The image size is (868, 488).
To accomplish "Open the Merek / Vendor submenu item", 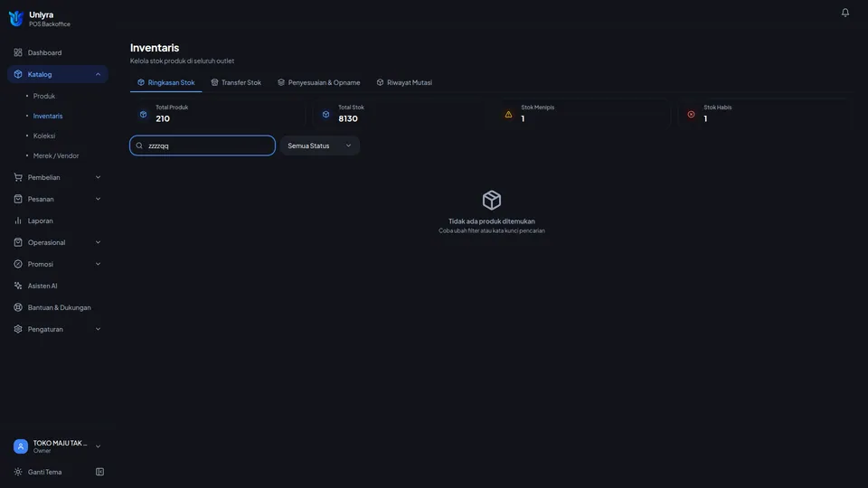I will (56, 155).
